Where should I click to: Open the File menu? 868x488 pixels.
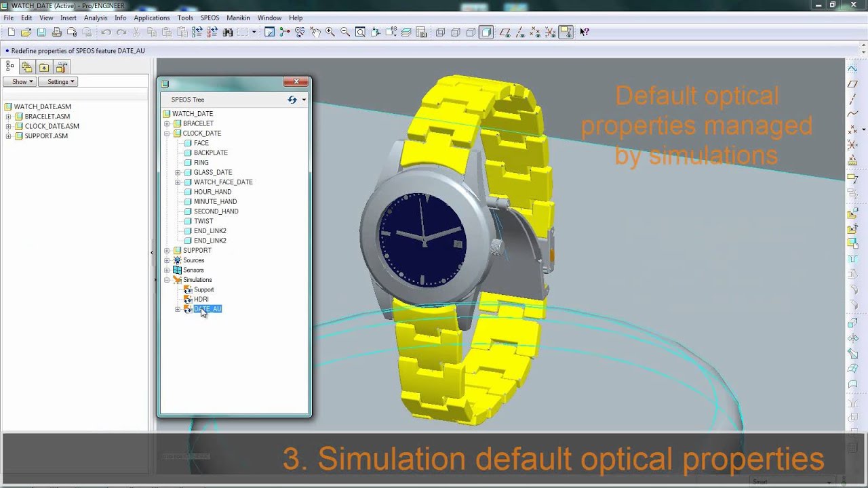pos(8,18)
